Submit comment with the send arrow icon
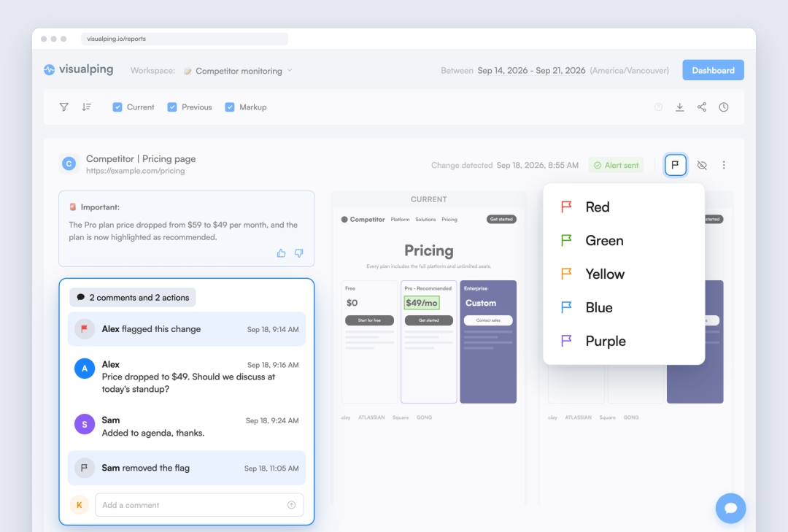The width and height of the screenshot is (788, 532). [291, 505]
